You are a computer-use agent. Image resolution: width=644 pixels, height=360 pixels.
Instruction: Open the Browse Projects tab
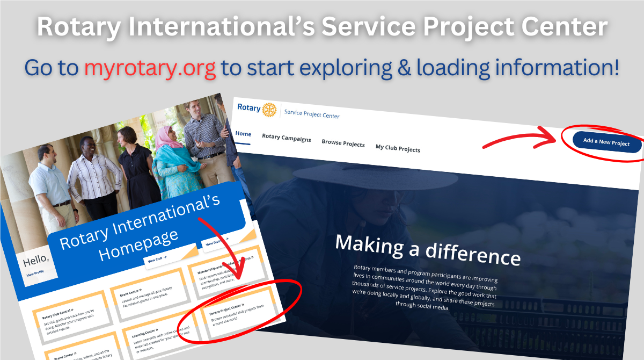tap(343, 143)
